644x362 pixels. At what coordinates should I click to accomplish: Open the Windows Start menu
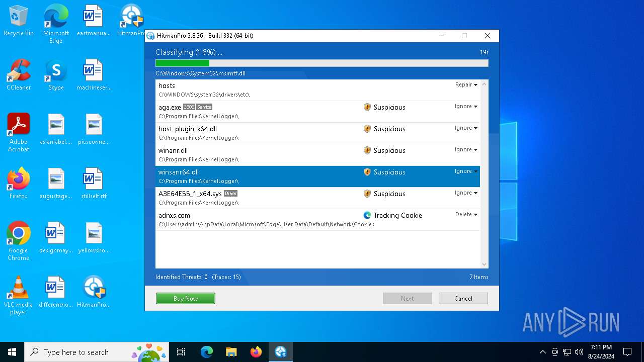pos(12,352)
